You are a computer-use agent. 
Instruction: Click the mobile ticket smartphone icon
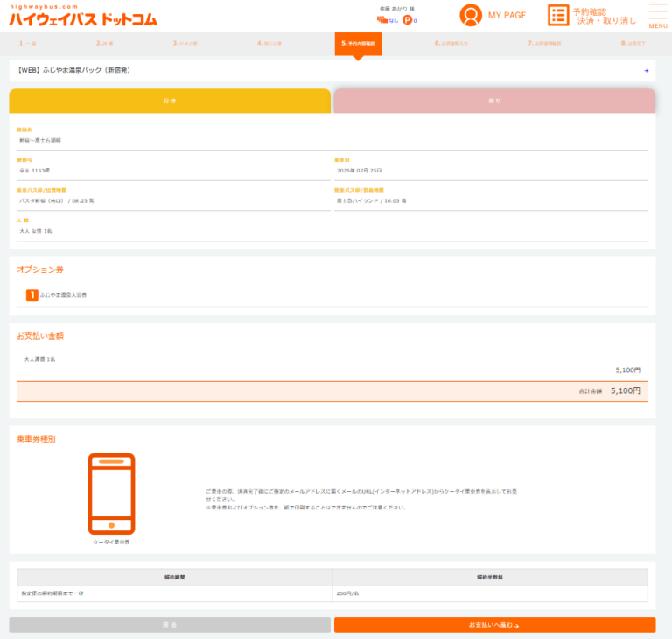point(111,494)
